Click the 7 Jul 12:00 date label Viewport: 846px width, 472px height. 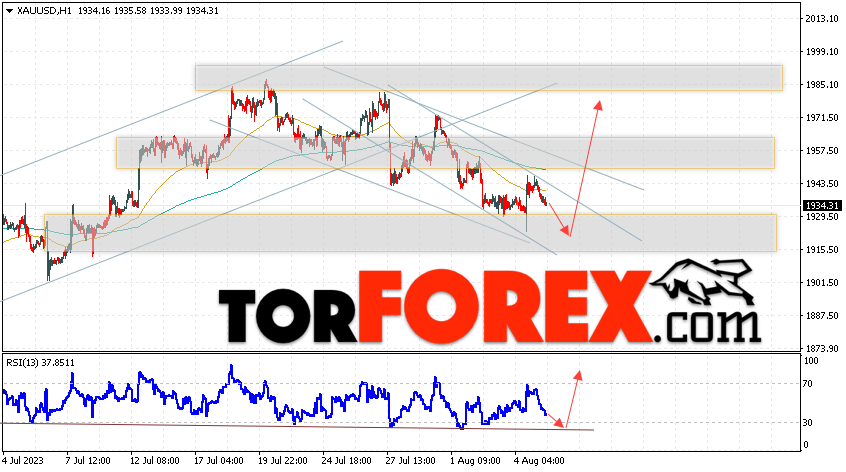click(88, 461)
